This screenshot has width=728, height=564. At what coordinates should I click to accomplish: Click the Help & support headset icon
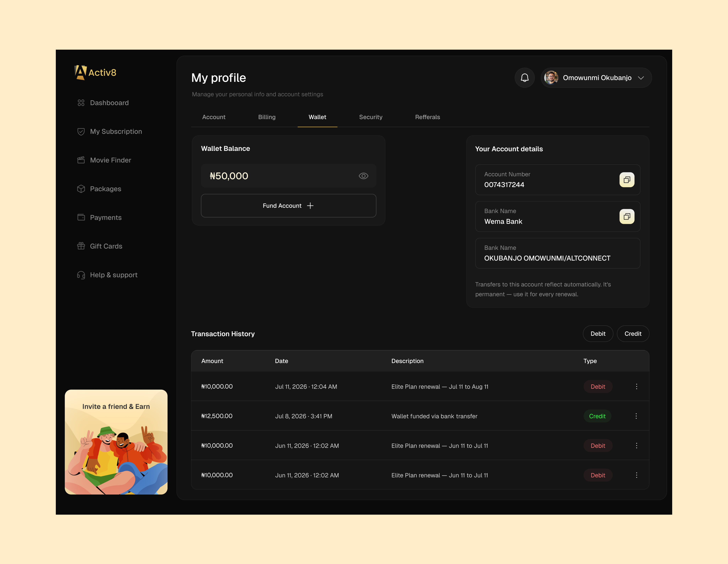tap(81, 275)
